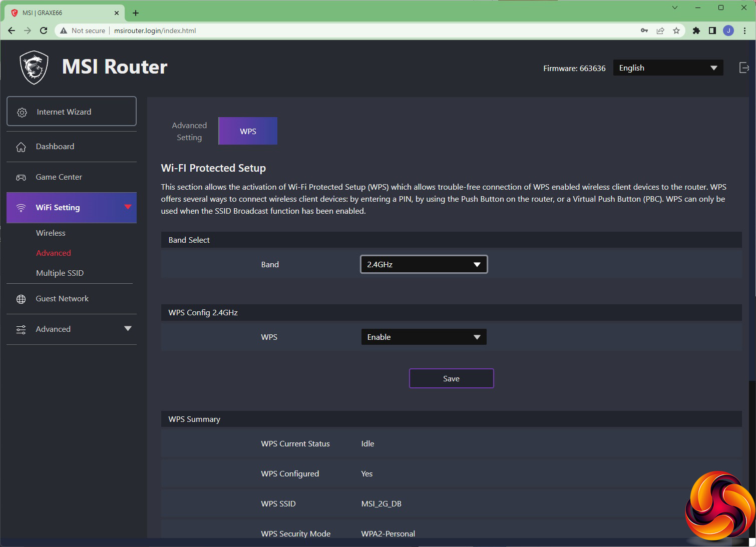Select the WPS tab
This screenshot has height=547, width=756.
tap(248, 131)
